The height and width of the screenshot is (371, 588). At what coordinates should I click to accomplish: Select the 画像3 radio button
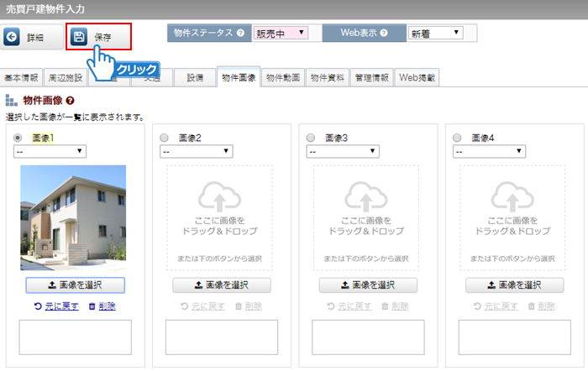coord(311,138)
